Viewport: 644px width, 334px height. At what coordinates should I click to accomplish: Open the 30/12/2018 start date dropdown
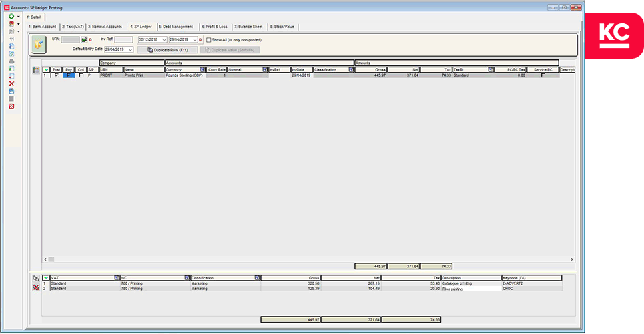click(x=164, y=40)
